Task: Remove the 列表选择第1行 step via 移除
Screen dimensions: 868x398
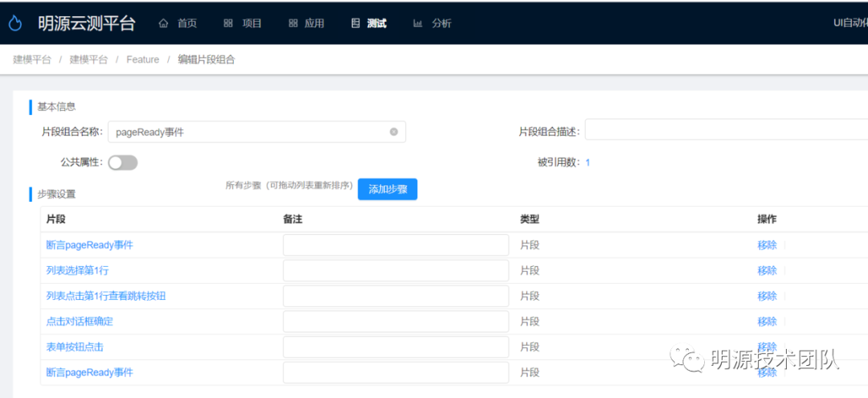Action: point(768,271)
